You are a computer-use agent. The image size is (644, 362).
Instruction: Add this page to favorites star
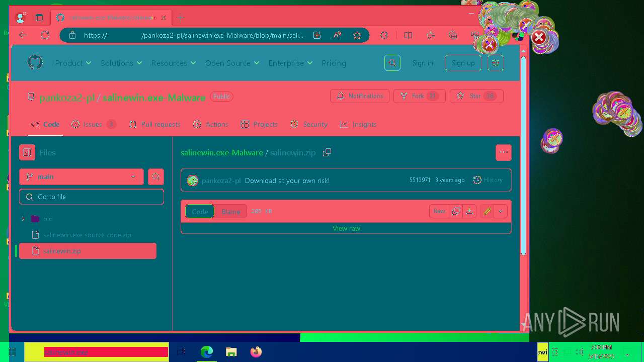357,35
